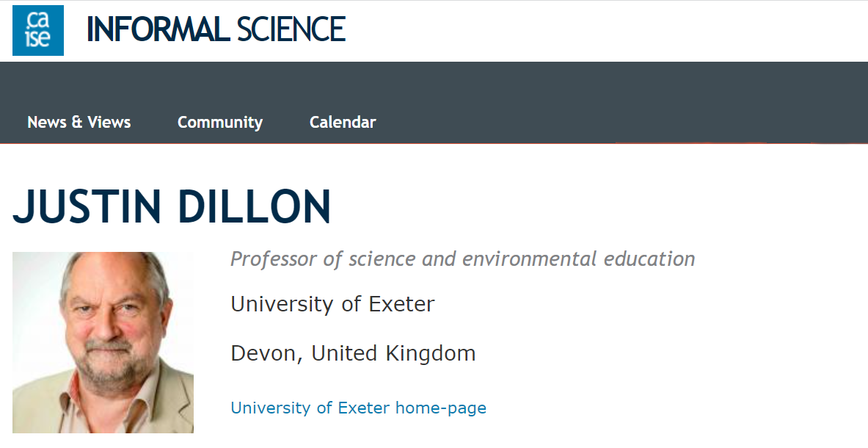Click the surname DILLON in heading

(255, 206)
